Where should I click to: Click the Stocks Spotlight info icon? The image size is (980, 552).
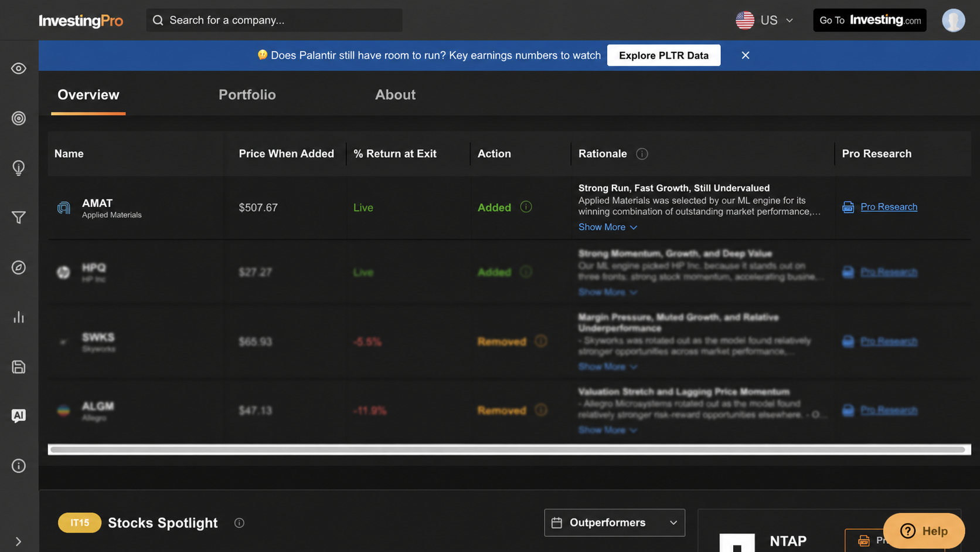239,523
